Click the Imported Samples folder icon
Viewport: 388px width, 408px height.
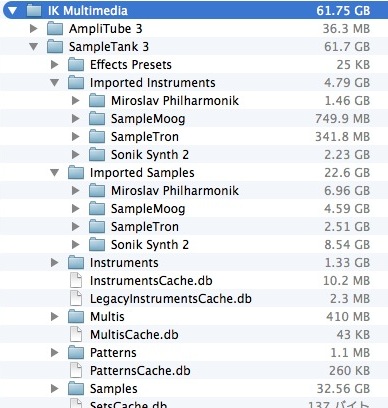click(76, 173)
